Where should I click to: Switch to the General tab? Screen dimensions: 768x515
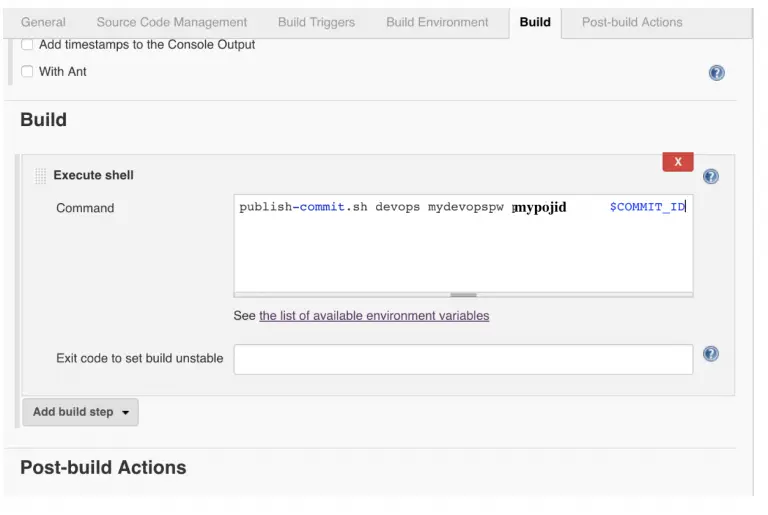[43, 22]
